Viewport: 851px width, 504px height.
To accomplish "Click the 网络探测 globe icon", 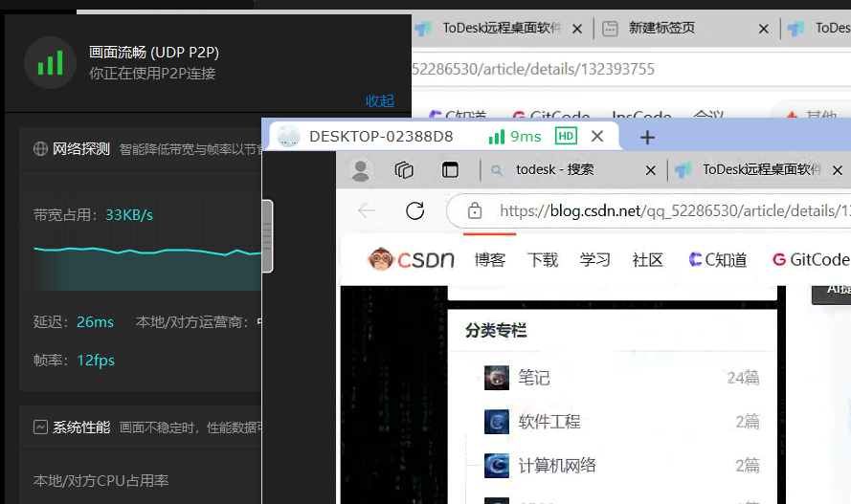I will [x=40, y=148].
